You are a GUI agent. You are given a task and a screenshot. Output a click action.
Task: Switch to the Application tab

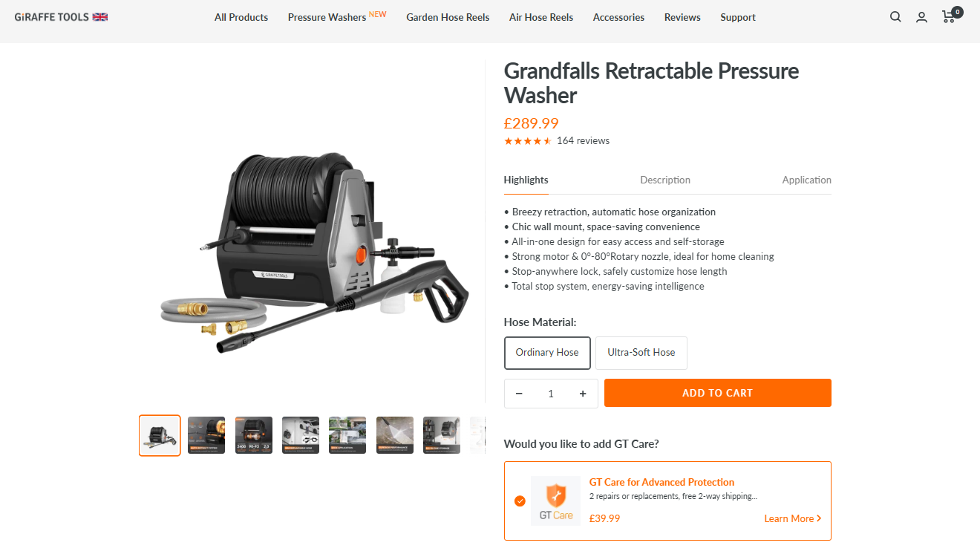tap(806, 180)
